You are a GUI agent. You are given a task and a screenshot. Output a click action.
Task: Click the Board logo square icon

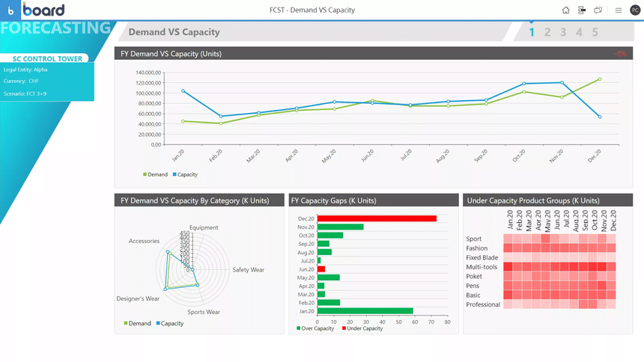pos(10,10)
